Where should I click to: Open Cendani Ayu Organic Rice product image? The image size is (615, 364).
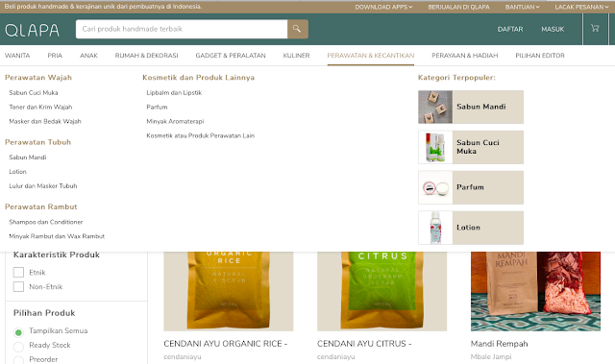(229, 291)
